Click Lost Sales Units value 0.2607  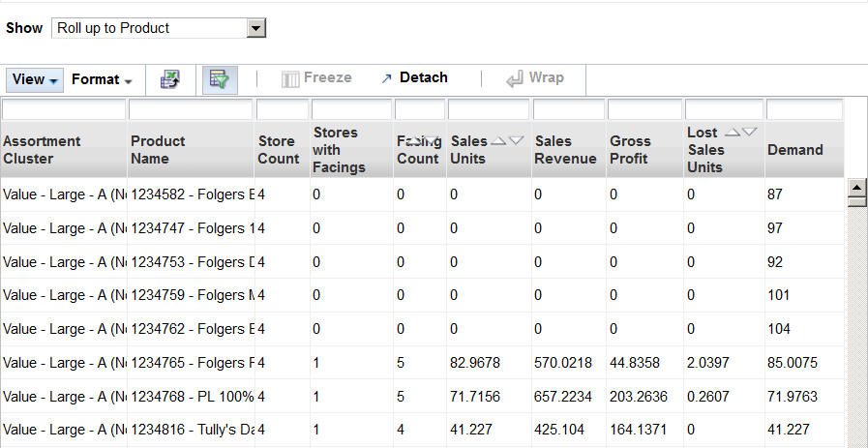[708, 397]
